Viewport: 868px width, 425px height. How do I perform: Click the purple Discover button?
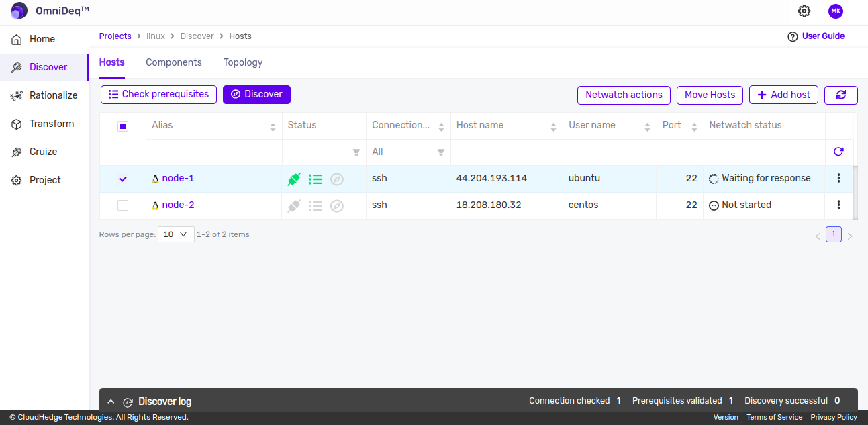(256, 95)
